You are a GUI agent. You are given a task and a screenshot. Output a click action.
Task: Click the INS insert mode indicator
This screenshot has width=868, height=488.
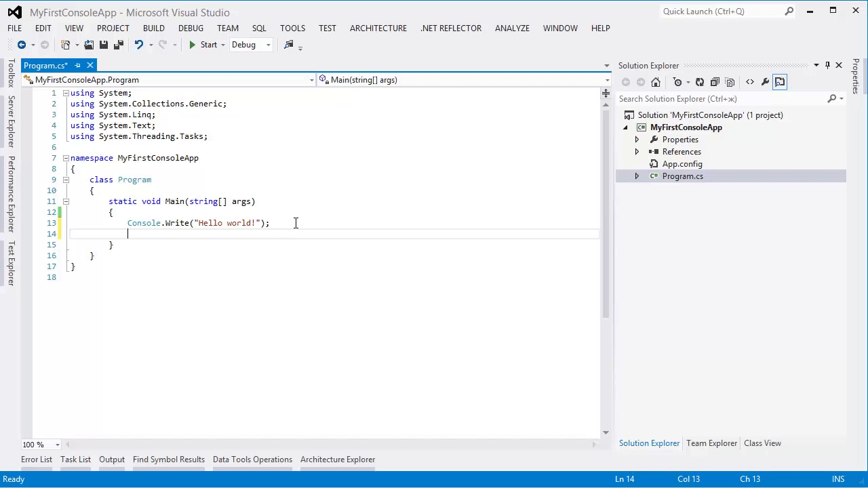click(x=838, y=479)
